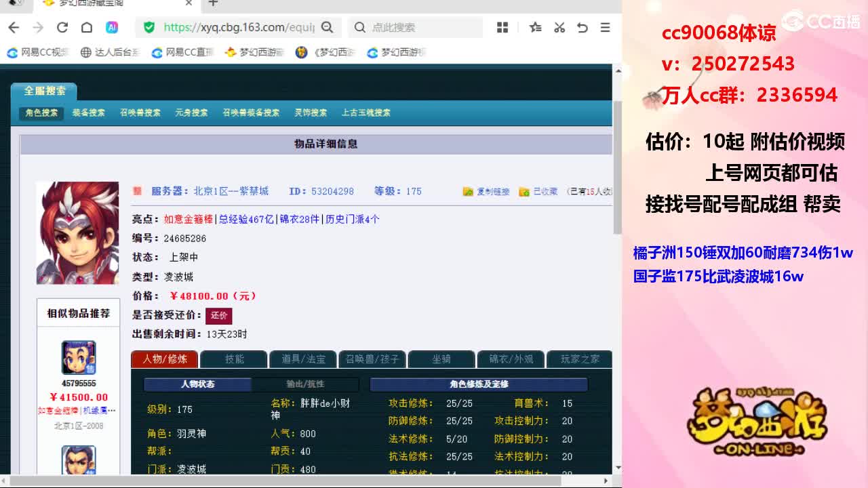Switch to the 锦衣/外观 tab
This screenshot has height=488, width=868.
511,359
